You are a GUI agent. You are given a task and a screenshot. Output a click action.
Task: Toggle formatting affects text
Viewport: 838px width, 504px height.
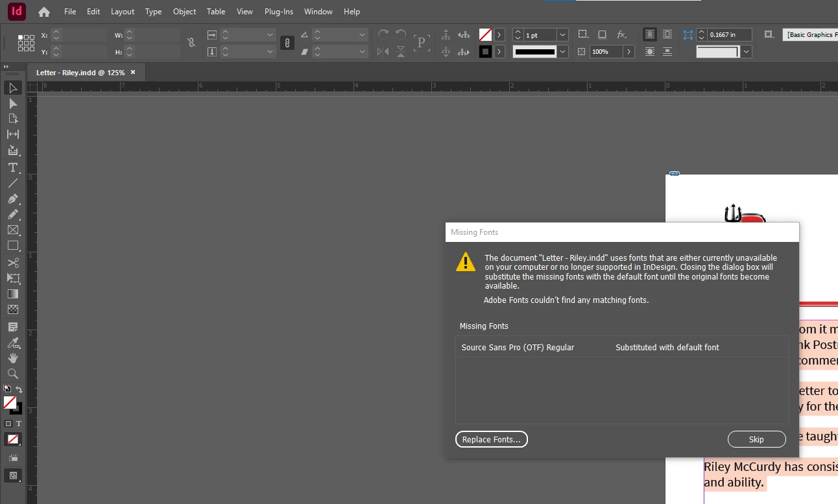19,424
